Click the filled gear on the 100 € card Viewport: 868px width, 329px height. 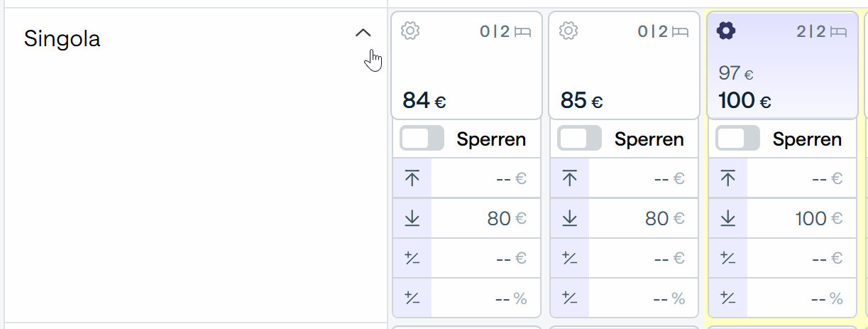(x=725, y=31)
